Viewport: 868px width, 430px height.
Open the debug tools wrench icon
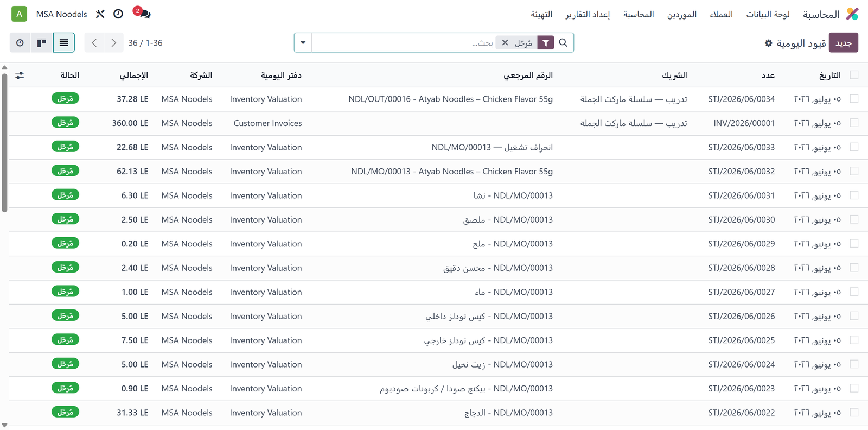click(100, 14)
